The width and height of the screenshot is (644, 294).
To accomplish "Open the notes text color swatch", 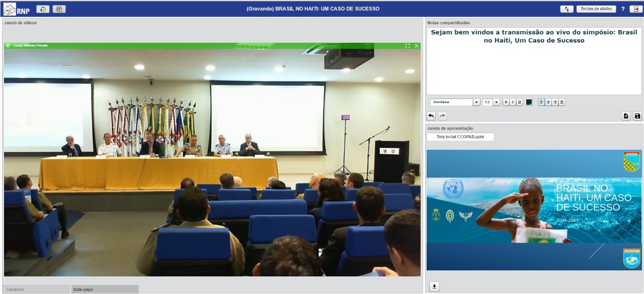I will tap(529, 103).
